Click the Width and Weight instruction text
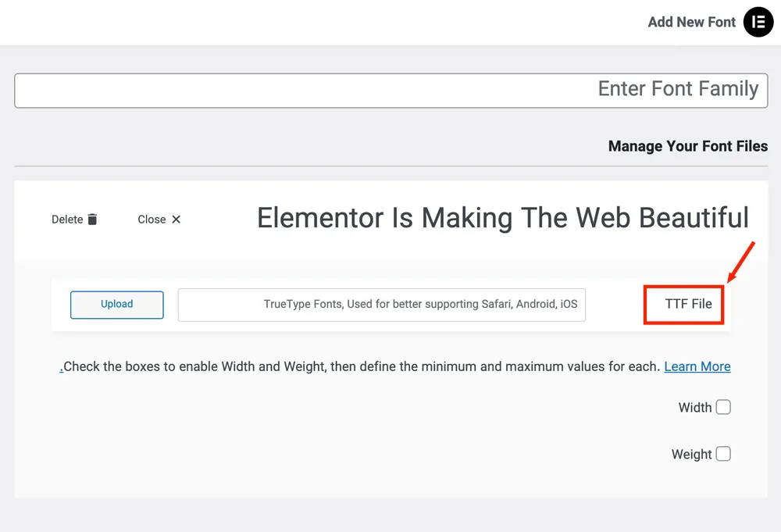Screen dimensions: 781x532 coord(362,366)
